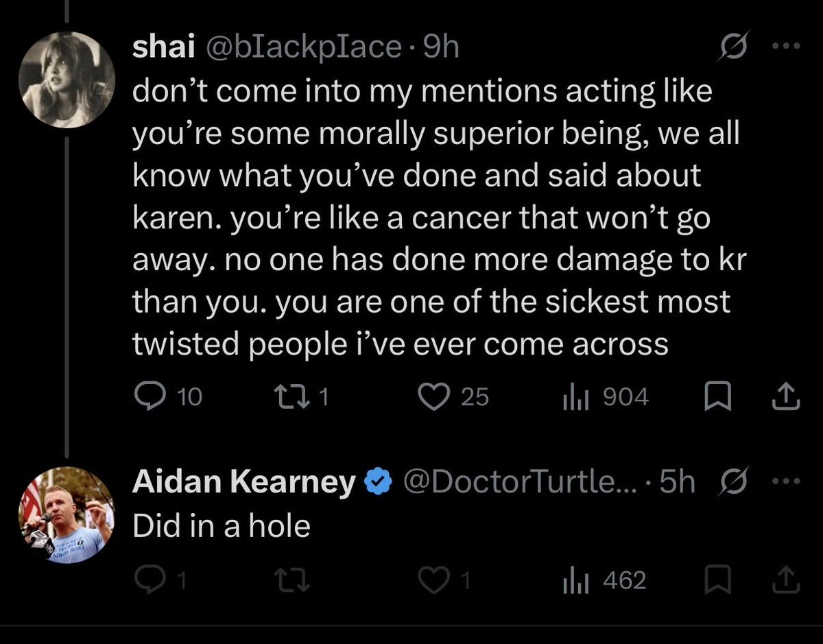Screen dimensions: 823x644
Task: Reply to shai's tweet
Action: (x=146, y=397)
